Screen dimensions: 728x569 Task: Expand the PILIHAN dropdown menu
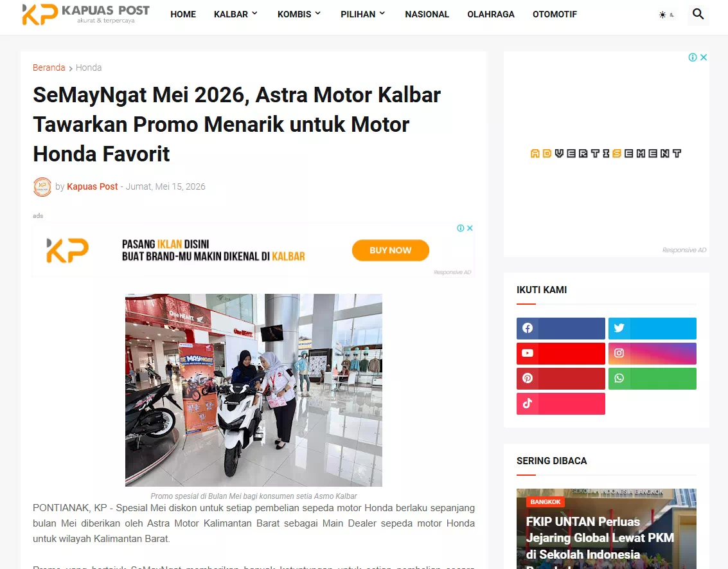pos(363,14)
